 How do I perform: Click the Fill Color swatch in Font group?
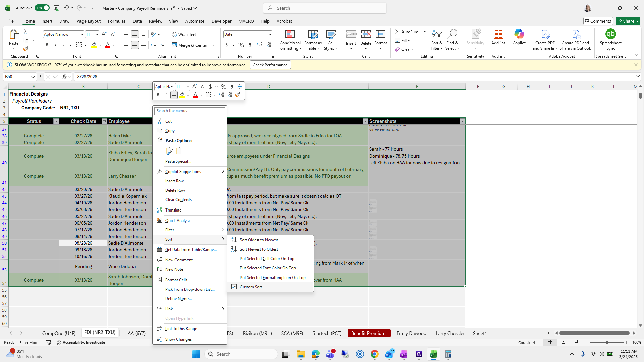pyautogui.click(x=94, y=45)
